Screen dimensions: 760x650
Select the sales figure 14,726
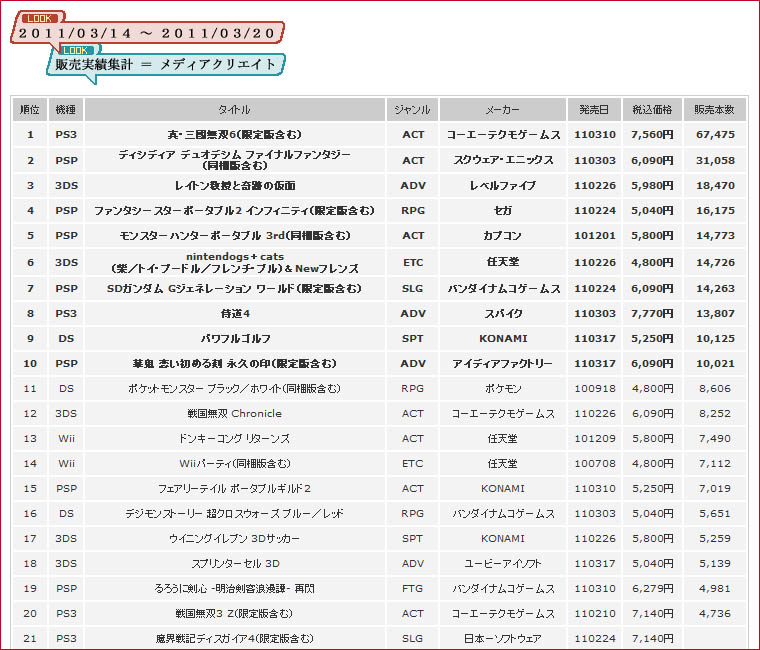pos(715,263)
